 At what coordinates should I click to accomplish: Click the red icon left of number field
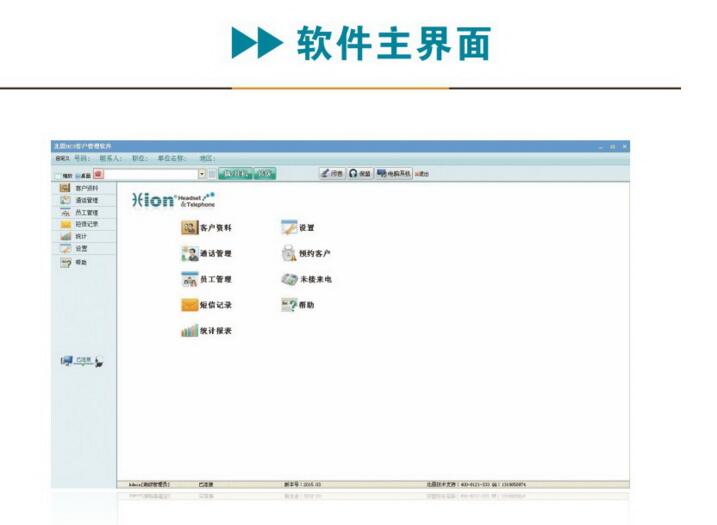click(98, 174)
